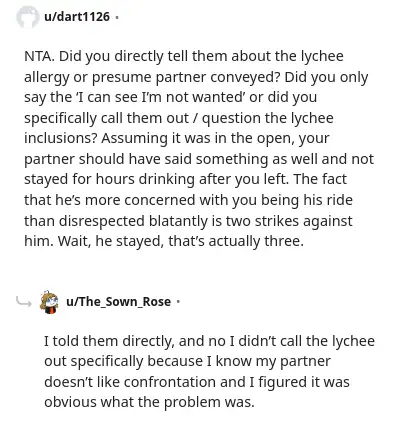The image size is (400, 438).
Task: Click the reply words "out specifically because"
Action: point(123,362)
